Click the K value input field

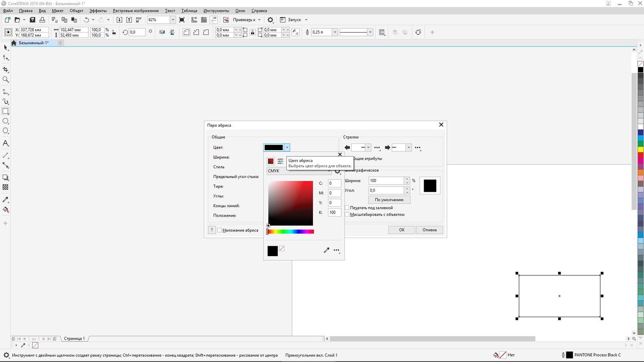[334, 212]
